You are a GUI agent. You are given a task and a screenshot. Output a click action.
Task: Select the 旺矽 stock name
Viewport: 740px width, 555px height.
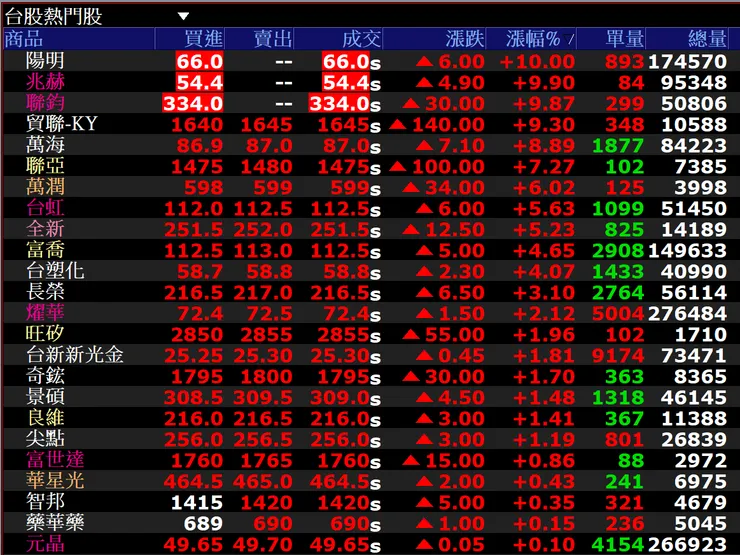pos(45,334)
